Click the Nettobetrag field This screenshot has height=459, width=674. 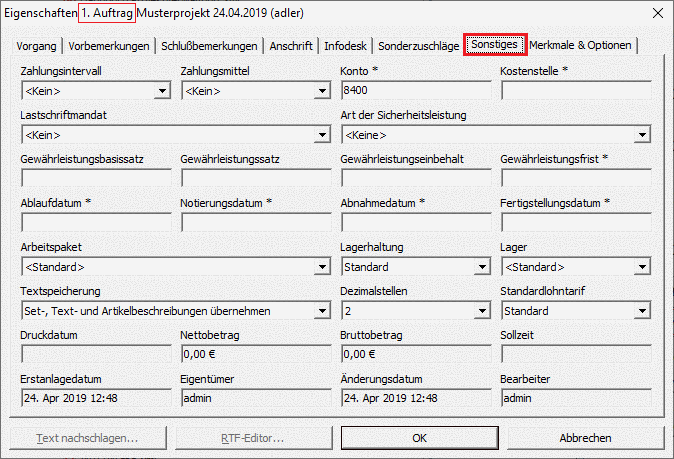point(256,354)
